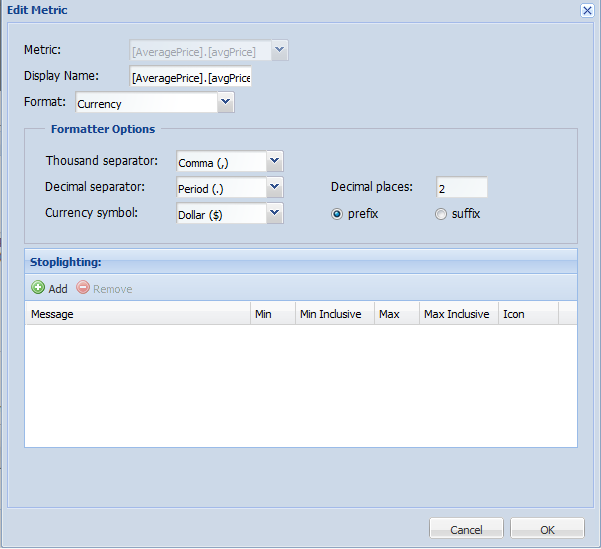Click the Dollar ($) currency symbol field
601x549 pixels.
pos(222,214)
